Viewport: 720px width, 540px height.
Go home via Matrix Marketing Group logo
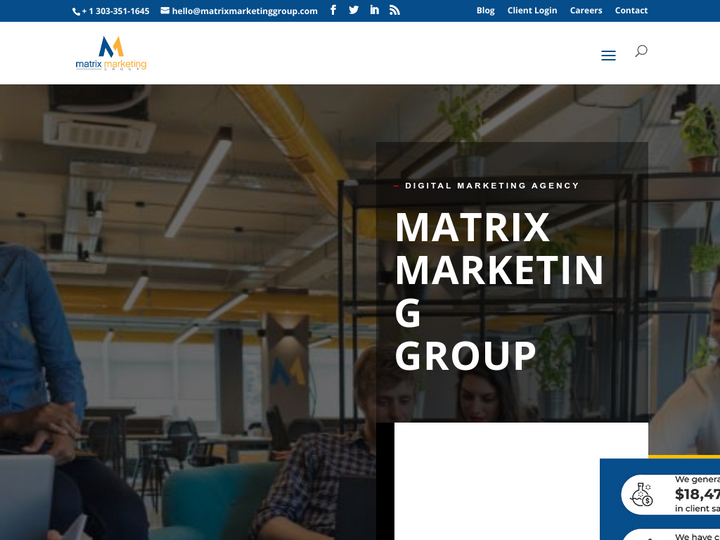111,53
